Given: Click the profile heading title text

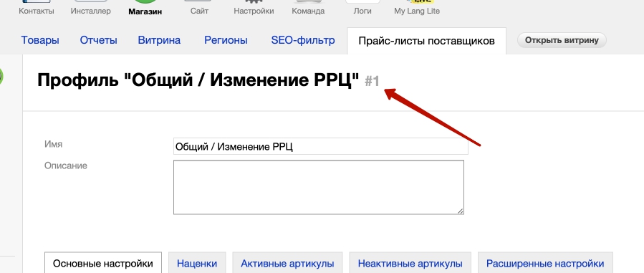Looking at the screenshot, I should point(198,80).
